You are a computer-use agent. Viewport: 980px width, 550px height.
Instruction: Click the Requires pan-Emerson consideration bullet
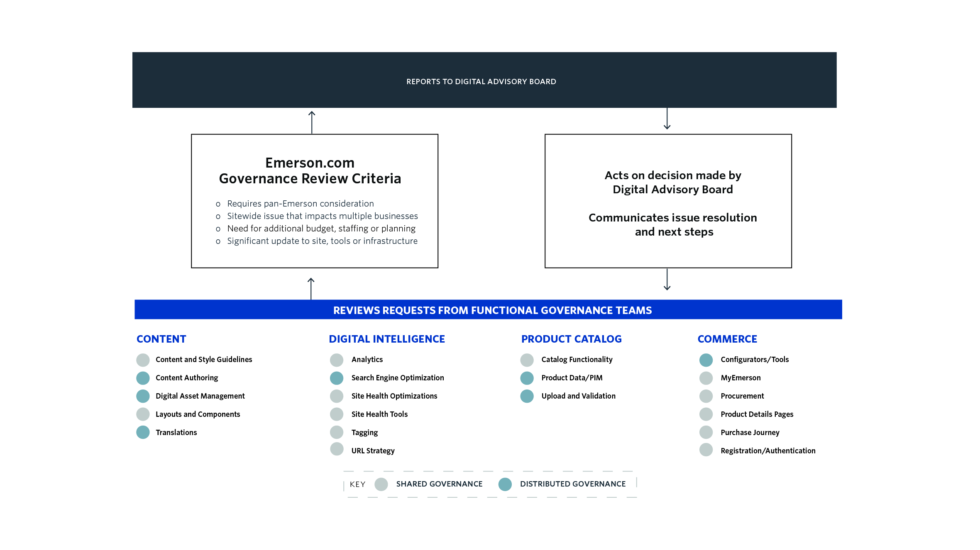301,204
